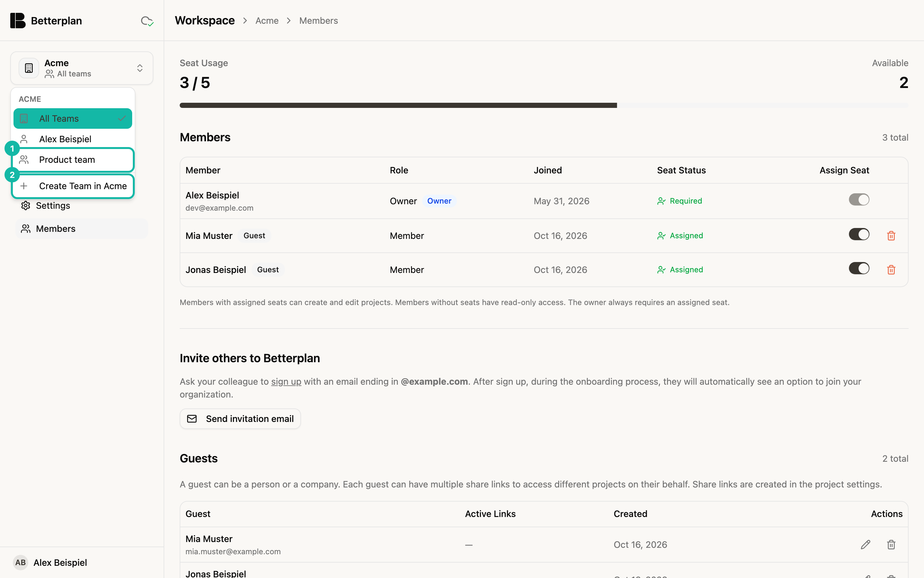Click the checkmark on All Teams entry
This screenshot has height=578, width=924.
122,118
